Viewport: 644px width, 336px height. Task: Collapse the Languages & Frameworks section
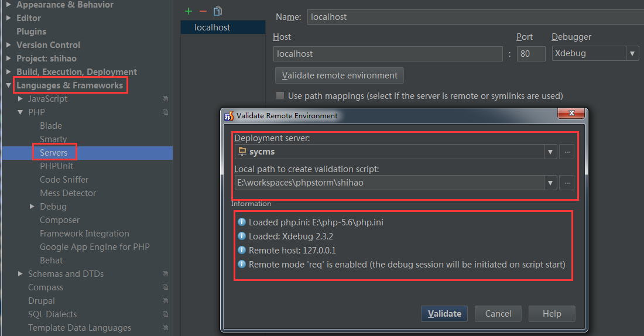(8, 85)
